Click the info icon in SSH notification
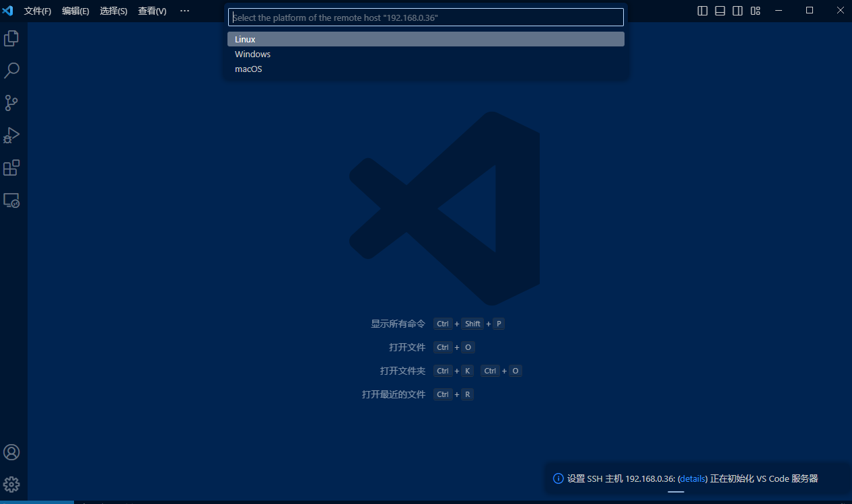The width and height of the screenshot is (852, 504). click(558, 478)
